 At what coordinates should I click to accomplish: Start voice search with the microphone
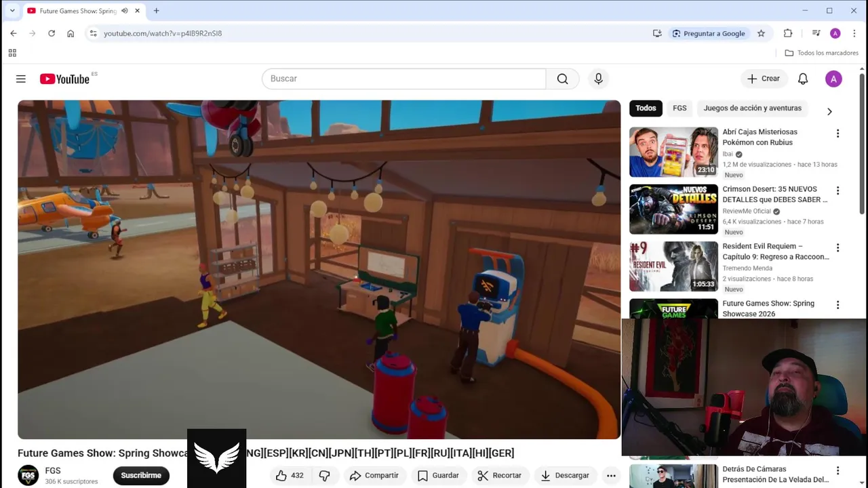coord(598,79)
